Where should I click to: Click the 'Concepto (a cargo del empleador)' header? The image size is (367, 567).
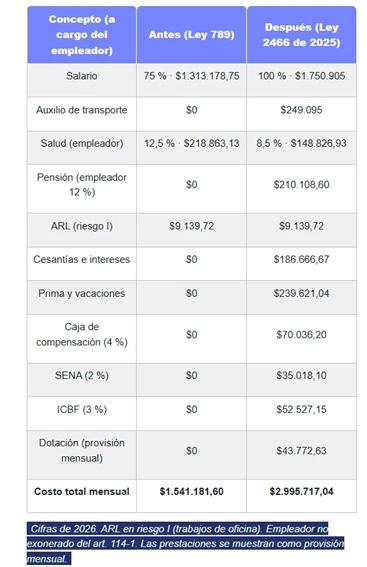pyautogui.click(x=82, y=35)
